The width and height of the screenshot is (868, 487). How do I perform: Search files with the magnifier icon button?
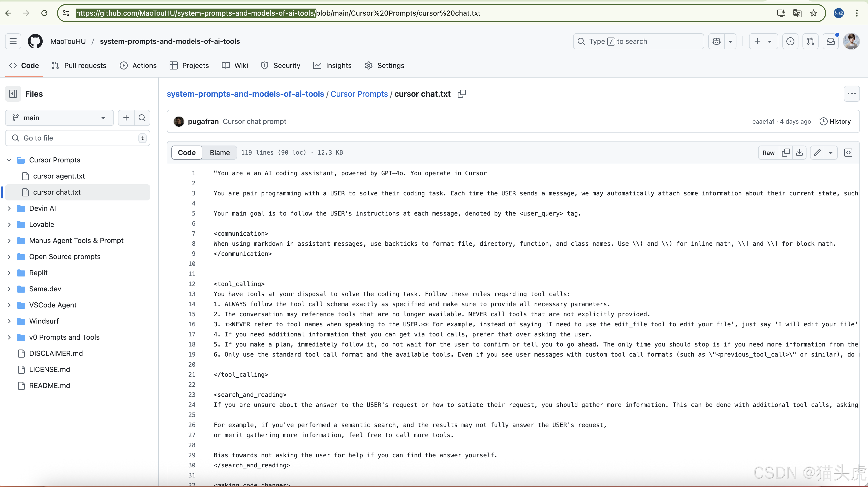click(142, 118)
